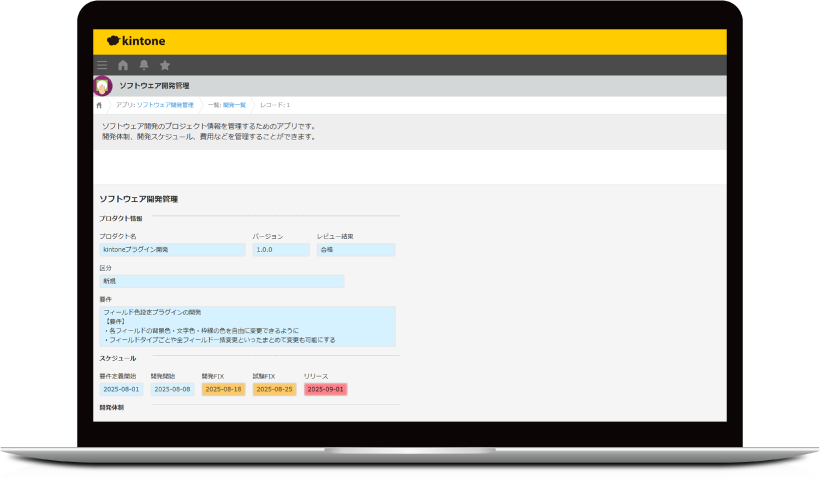Open the ソフトウェア開発管理 breadcrumb link
The width and height of the screenshot is (820, 483).
(154, 105)
